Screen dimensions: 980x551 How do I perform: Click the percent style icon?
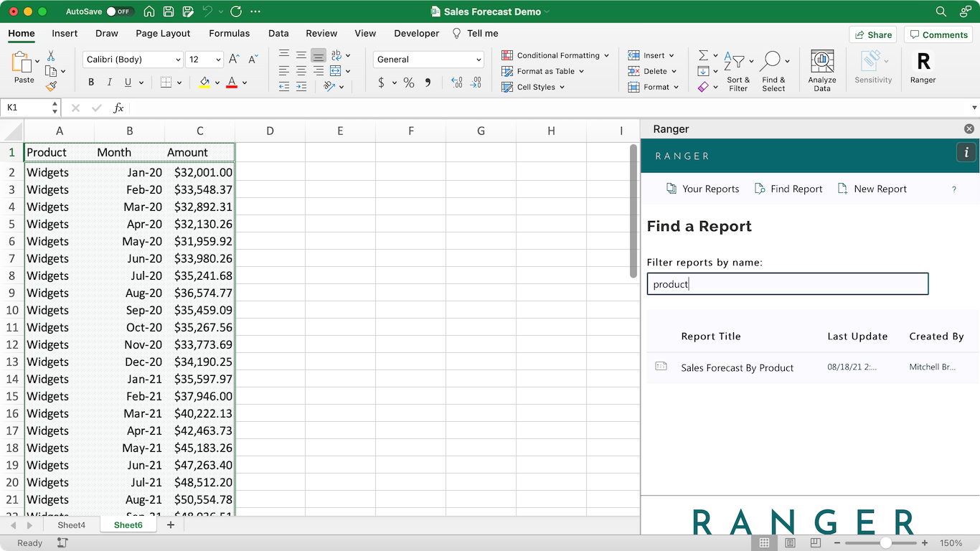coord(409,83)
